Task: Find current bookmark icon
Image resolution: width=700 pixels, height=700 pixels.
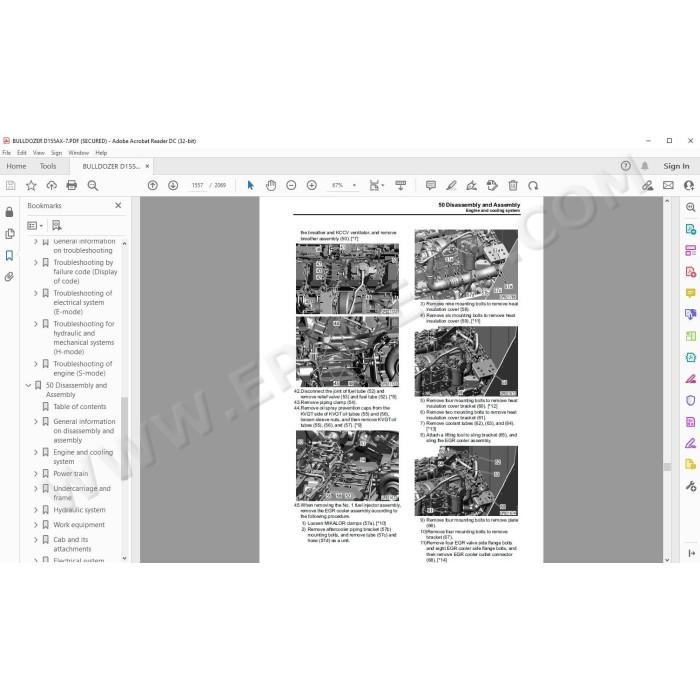Action: point(56,225)
